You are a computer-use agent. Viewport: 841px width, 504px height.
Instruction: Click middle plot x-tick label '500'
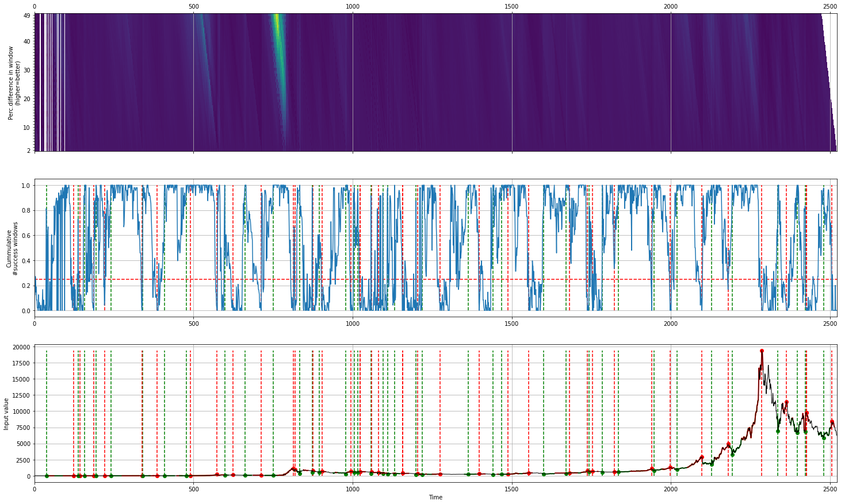coord(194,324)
